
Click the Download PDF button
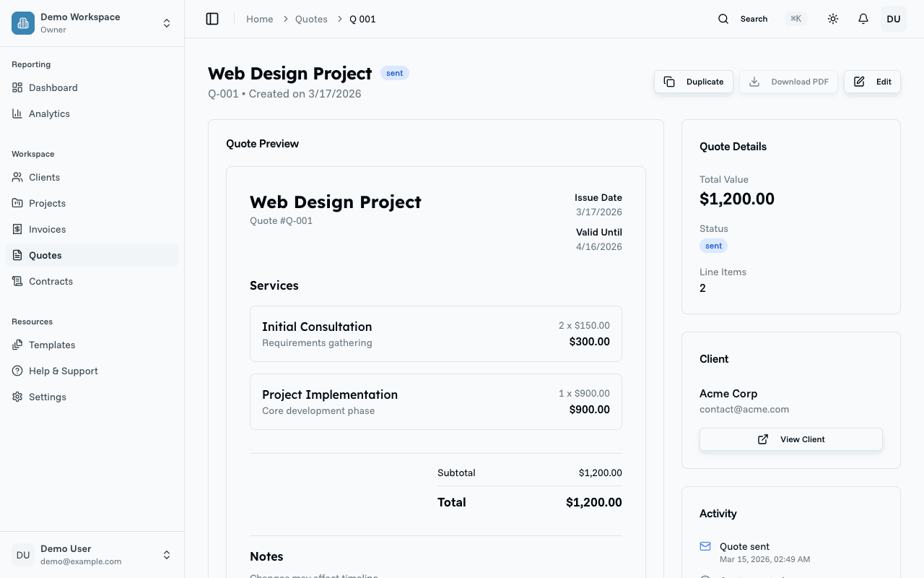click(788, 82)
